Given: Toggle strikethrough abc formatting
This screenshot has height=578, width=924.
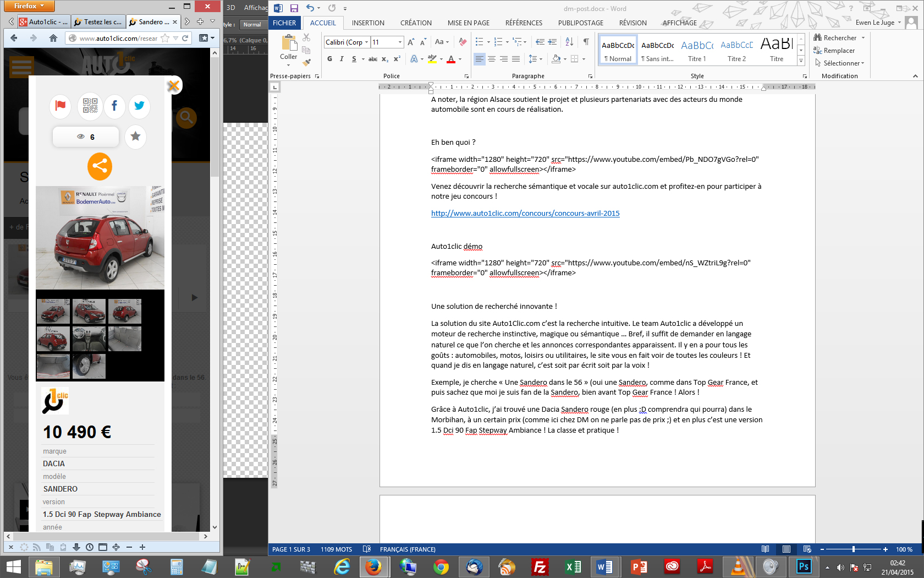Looking at the screenshot, I should [x=373, y=59].
